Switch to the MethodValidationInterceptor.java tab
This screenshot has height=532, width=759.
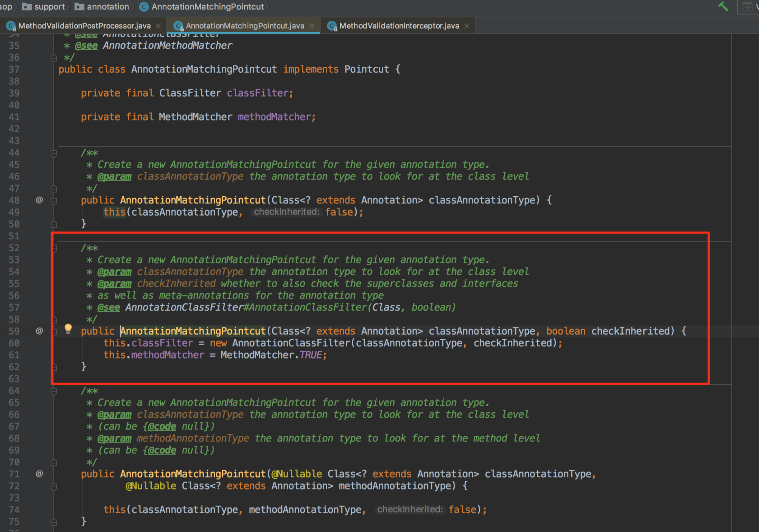399,26
